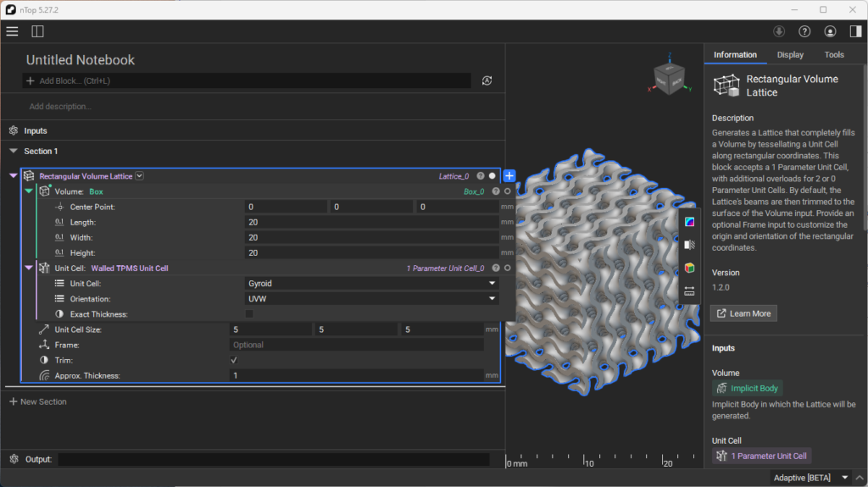Click the Walled TPMS unit cell icon

point(44,268)
